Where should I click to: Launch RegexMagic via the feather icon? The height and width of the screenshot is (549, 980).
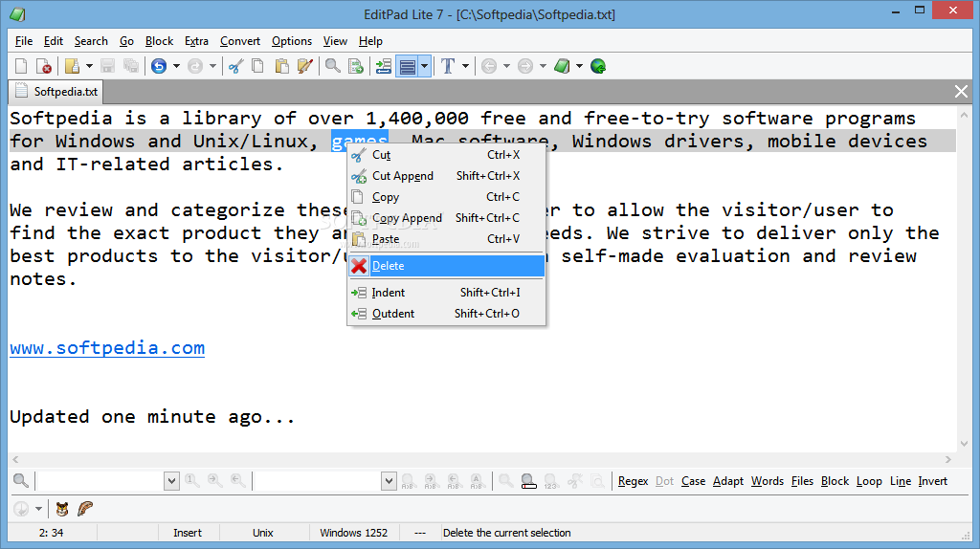coord(85,509)
